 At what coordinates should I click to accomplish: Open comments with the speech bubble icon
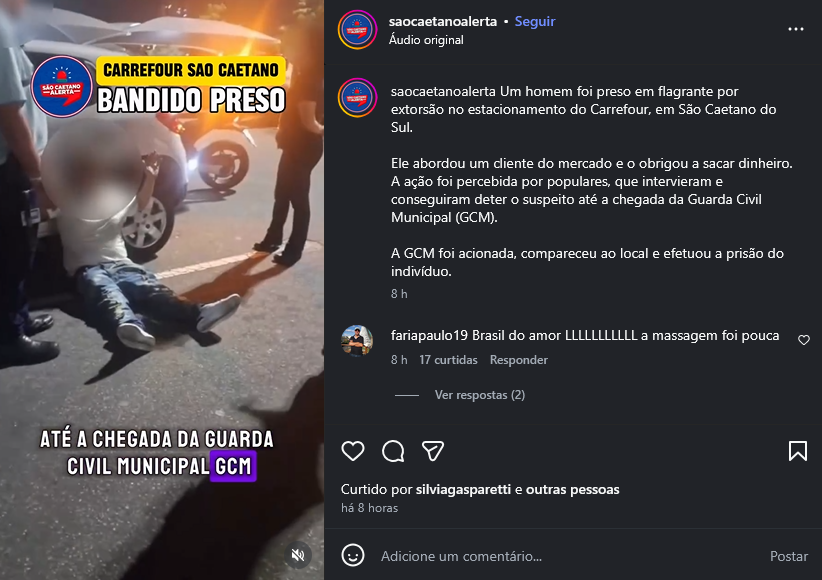tap(393, 451)
